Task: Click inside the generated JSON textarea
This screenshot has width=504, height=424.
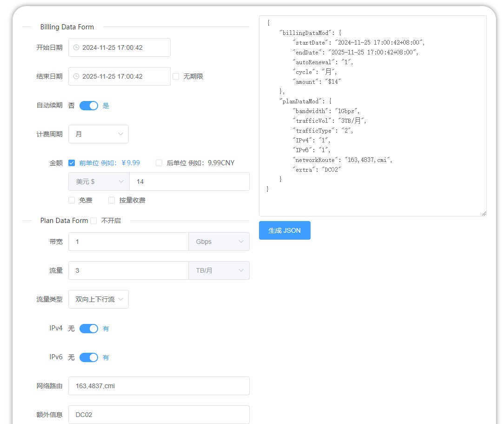Action: 372,116
